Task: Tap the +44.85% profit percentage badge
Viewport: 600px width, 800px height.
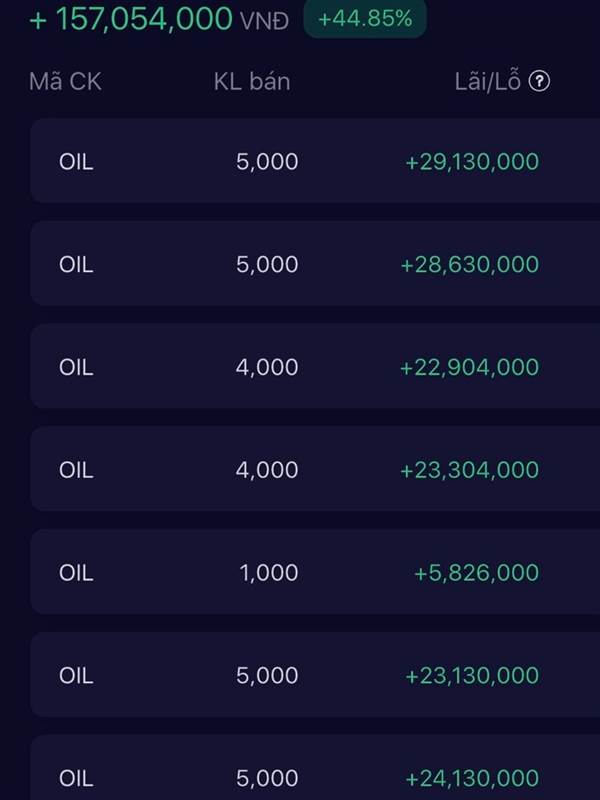Action: coord(365,18)
